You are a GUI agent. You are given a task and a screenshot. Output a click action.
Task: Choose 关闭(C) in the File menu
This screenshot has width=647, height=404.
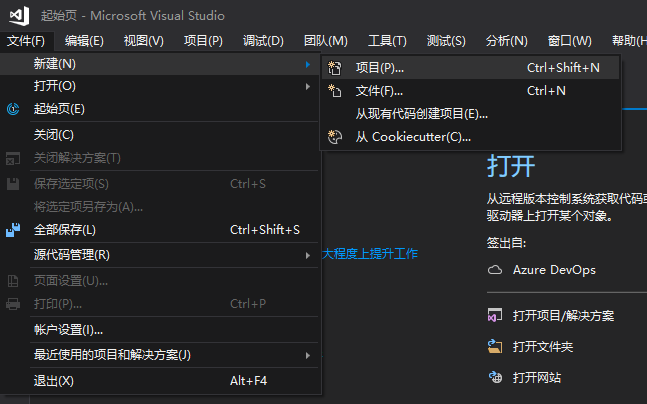160,135
